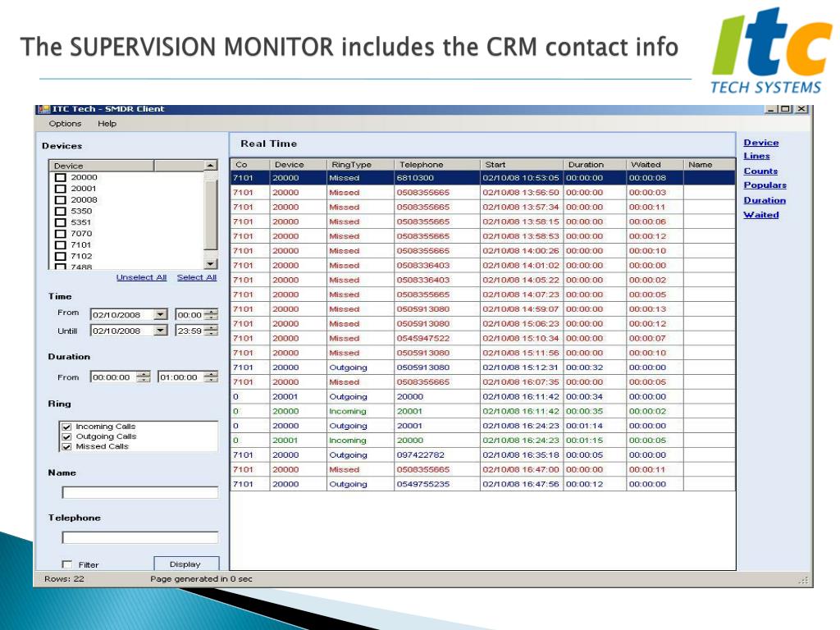The width and height of the screenshot is (840, 630).
Task: Check the device 20001 checkbox
Action: coord(61,189)
